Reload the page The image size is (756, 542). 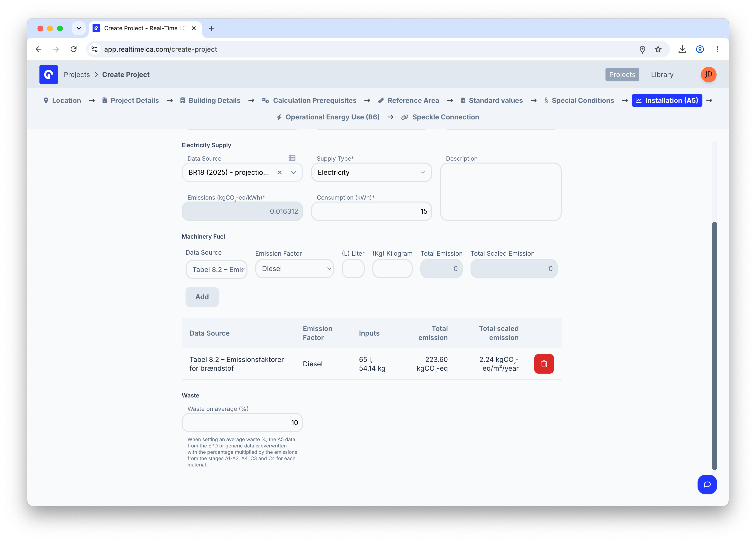(74, 49)
